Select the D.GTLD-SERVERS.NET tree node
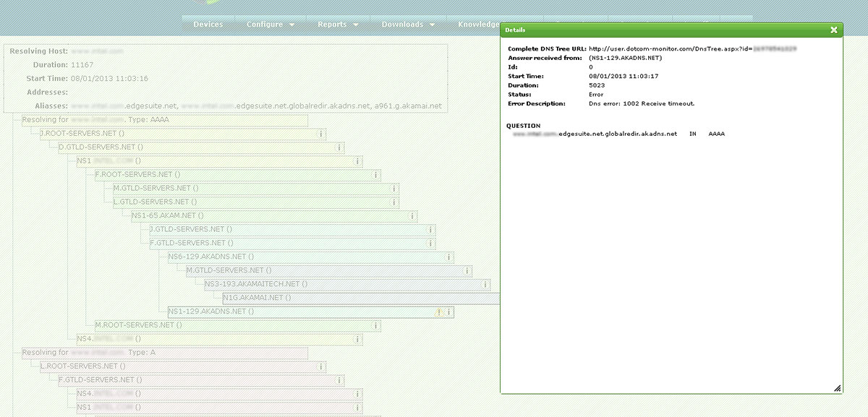Image resolution: width=868 pixels, height=417 pixels. [x=201, y=147]
